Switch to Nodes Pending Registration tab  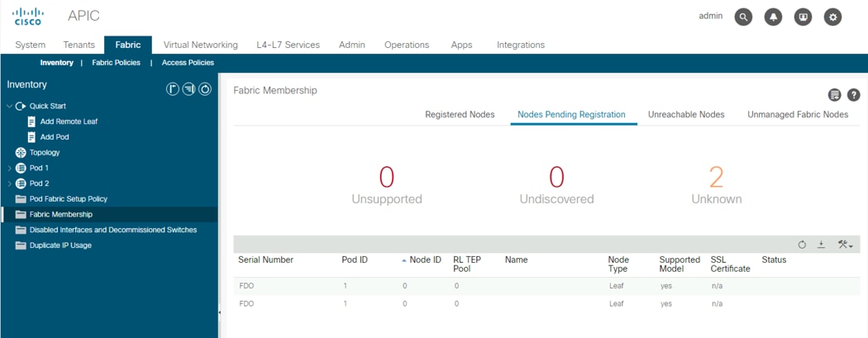pyautogui.click(x=571, y=115)
